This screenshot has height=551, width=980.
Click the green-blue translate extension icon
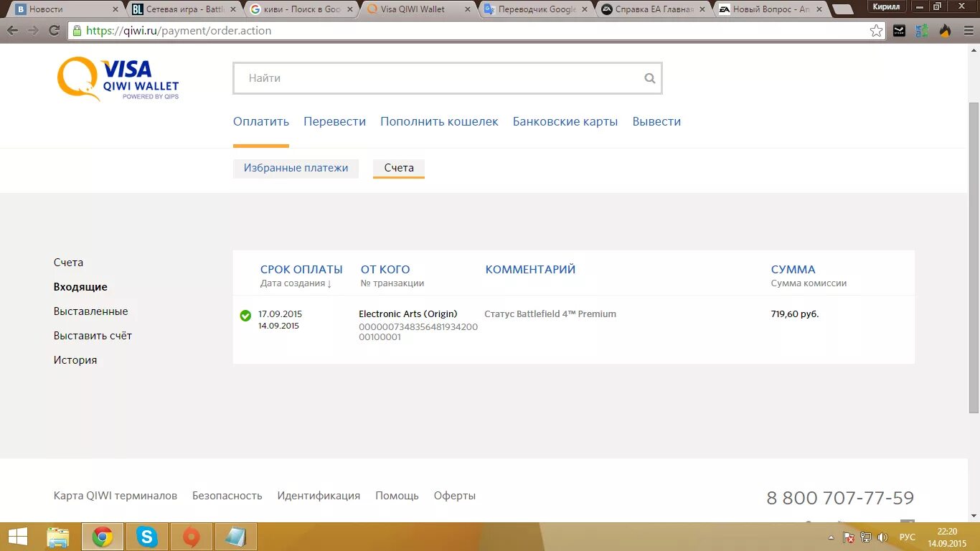pyautogui.click(x=922, y=31)
